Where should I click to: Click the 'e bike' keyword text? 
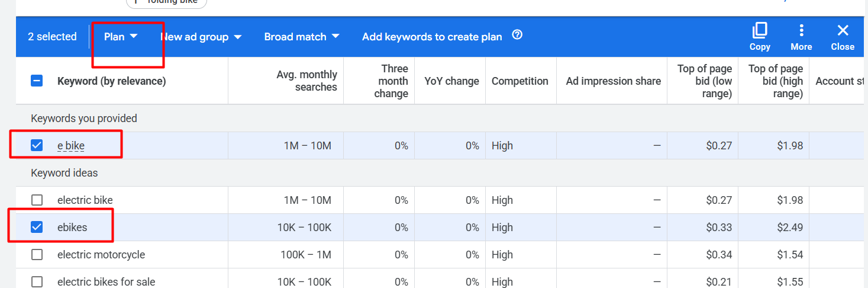tap(71, 146)
